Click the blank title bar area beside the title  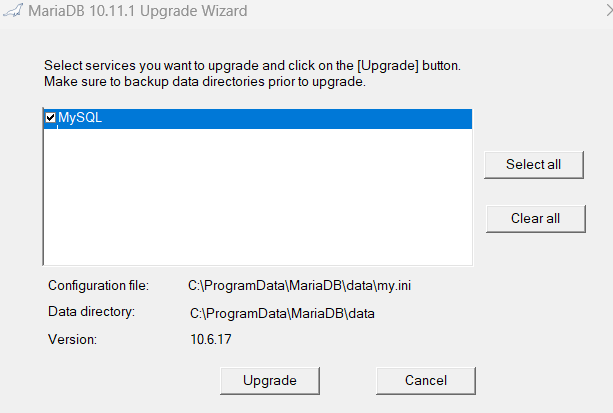420,12
